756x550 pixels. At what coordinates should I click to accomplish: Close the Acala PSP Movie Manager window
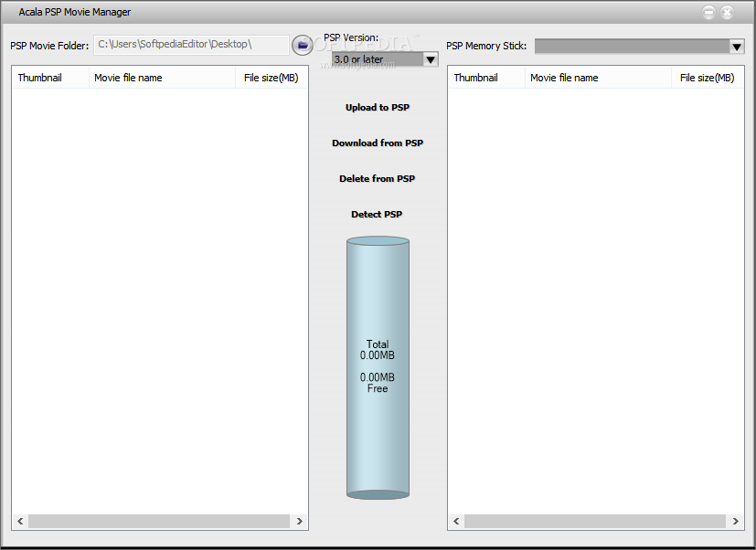click(727, 13)
